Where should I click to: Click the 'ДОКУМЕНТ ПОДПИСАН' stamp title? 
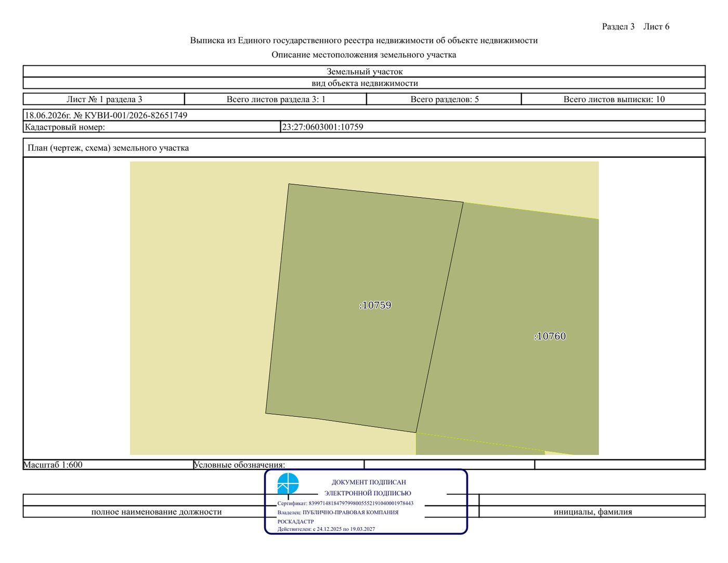tap(369, 482)
